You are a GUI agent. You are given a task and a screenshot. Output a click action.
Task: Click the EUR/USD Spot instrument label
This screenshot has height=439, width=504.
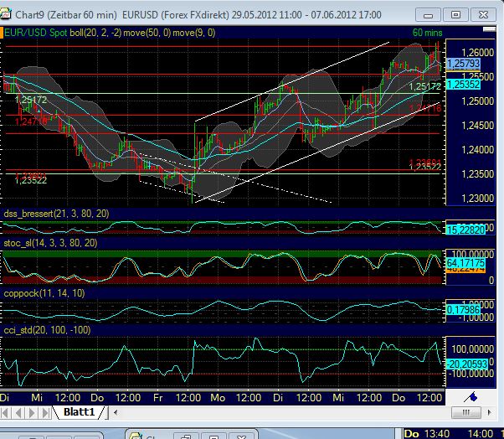[x=36, y=33]
